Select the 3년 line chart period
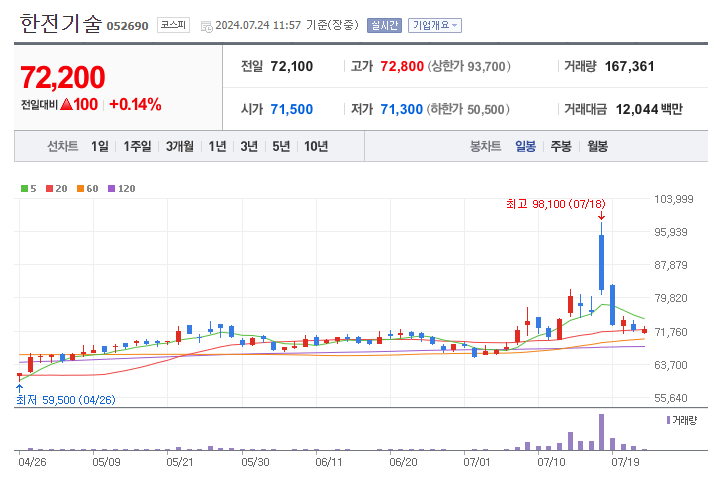Screen dimensions: 708x479 pyautogui.click(x=249, y=146)
